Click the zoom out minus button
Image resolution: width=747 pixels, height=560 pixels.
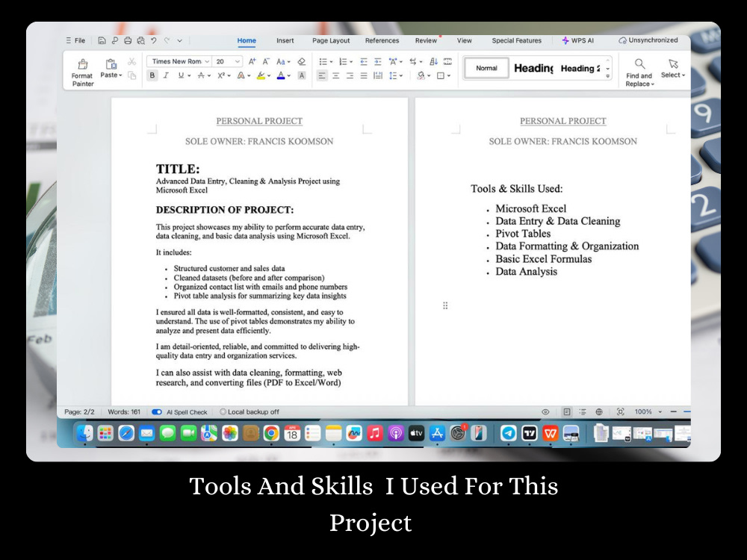click(x=673, y=412)
